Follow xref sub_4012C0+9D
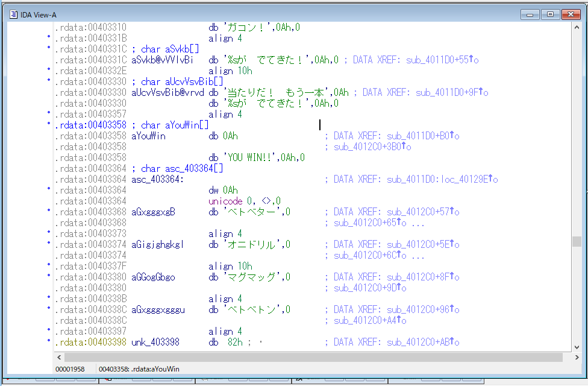Screen dimensions: 588x386 click(x=370, y=288)
